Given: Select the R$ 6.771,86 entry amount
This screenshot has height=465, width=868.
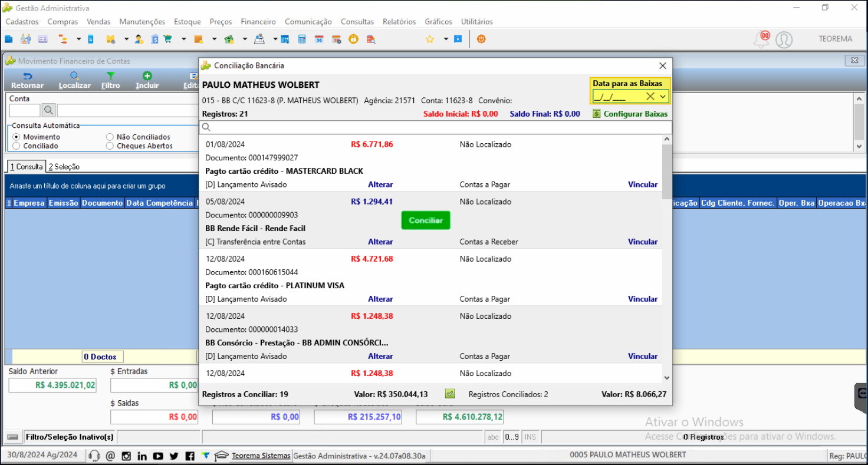Looking at the screenshot, I should pos(371,144).
